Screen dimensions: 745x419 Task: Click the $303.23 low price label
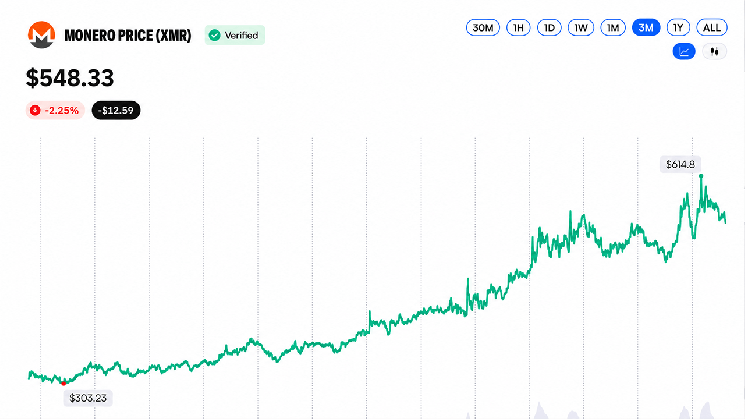[88, 398]
